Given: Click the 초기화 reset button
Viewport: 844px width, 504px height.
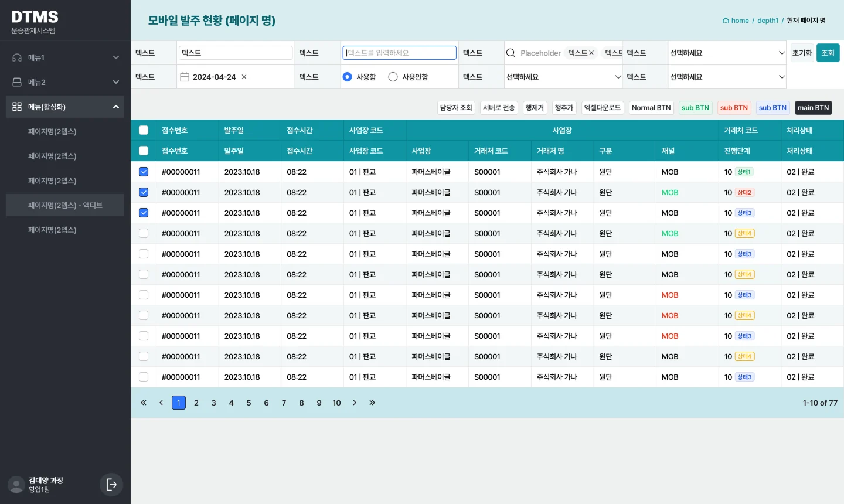Looking at the screenshot, I should [x=802, y=53].
